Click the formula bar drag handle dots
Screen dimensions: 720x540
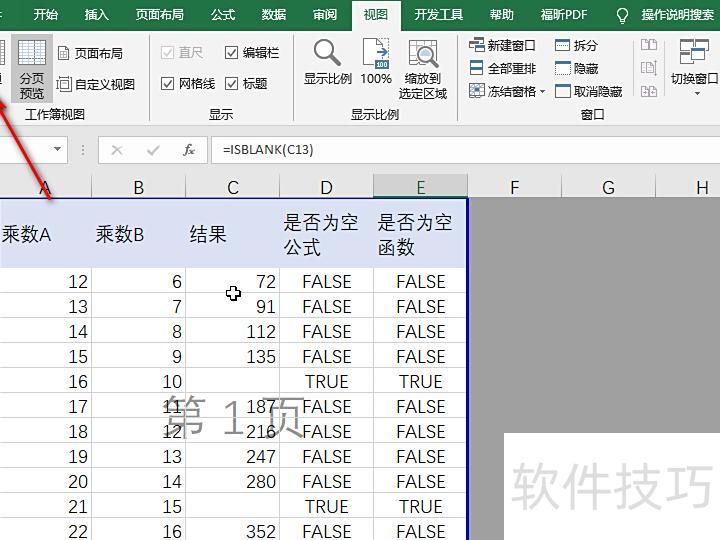(83, 150)
